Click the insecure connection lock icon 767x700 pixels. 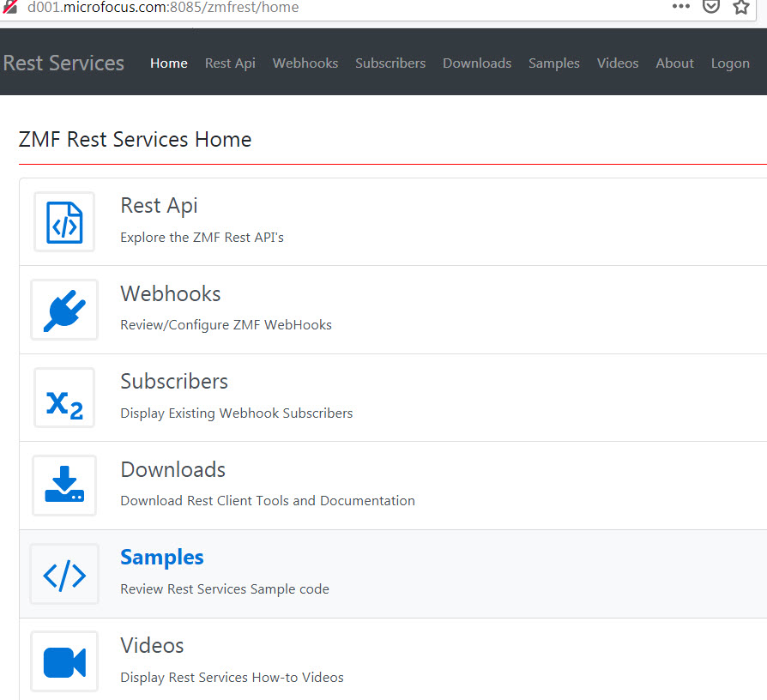[x=10, y=8]
